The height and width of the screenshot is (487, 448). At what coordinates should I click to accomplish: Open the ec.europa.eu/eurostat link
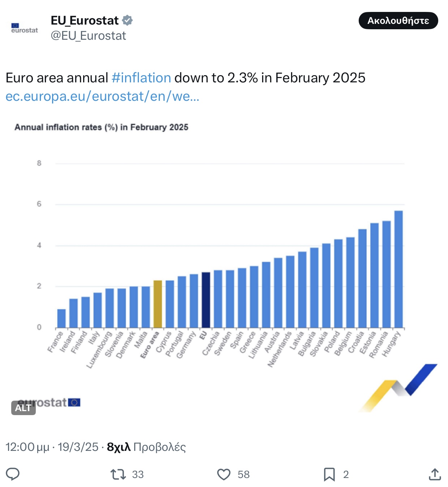[102, 96]
